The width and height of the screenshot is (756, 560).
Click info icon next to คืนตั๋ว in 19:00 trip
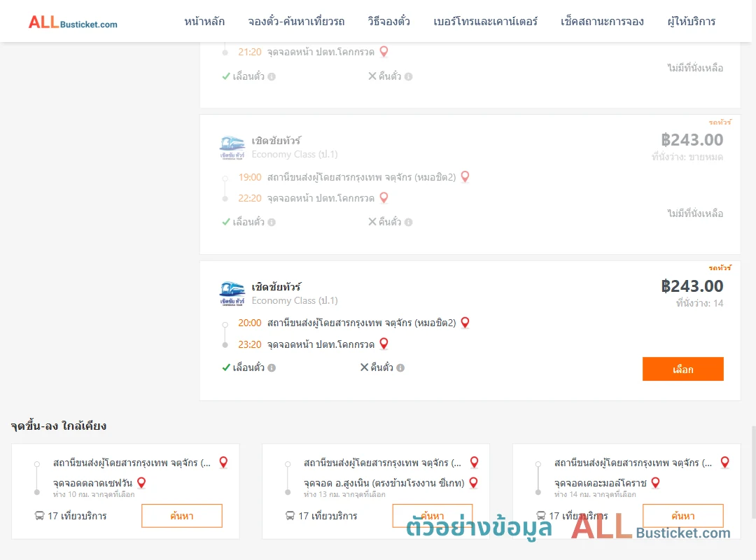[x=408, y=222]
